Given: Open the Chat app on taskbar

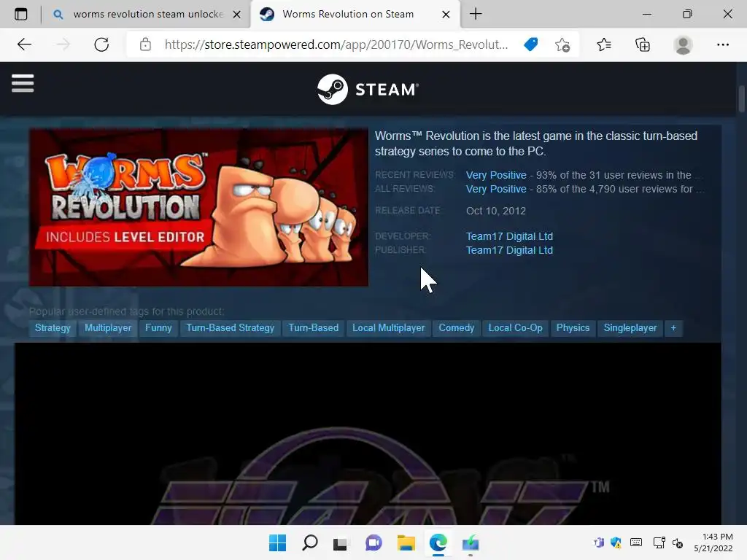Looking at the screenshot, I should pyautogui.click(x=373, y=542).
